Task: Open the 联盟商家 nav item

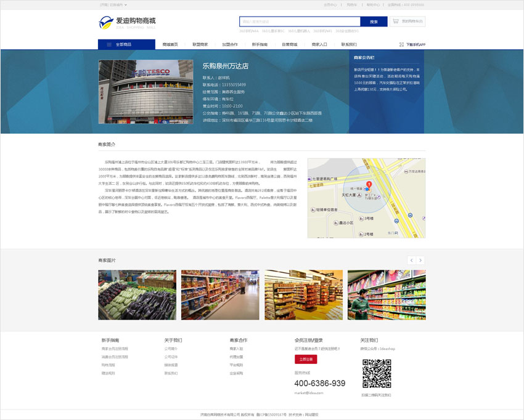Action: coord(200,44)
